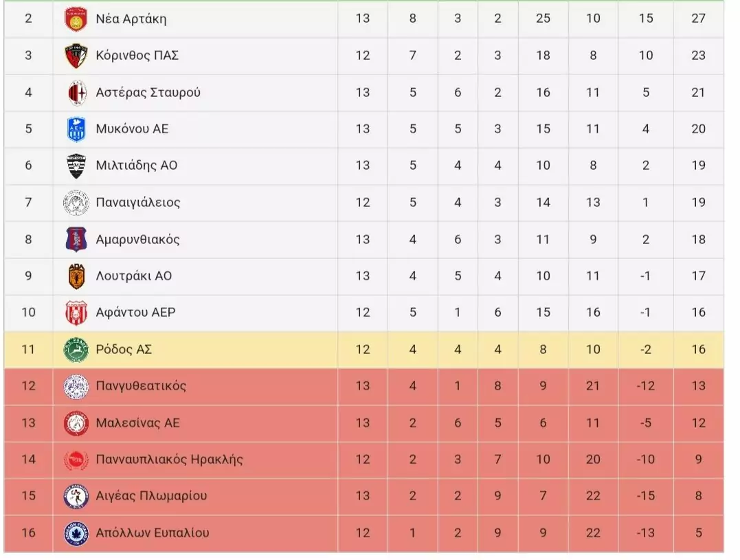Click Νέα Αρτάκη's 27 points cell

(x=698, y=19)
